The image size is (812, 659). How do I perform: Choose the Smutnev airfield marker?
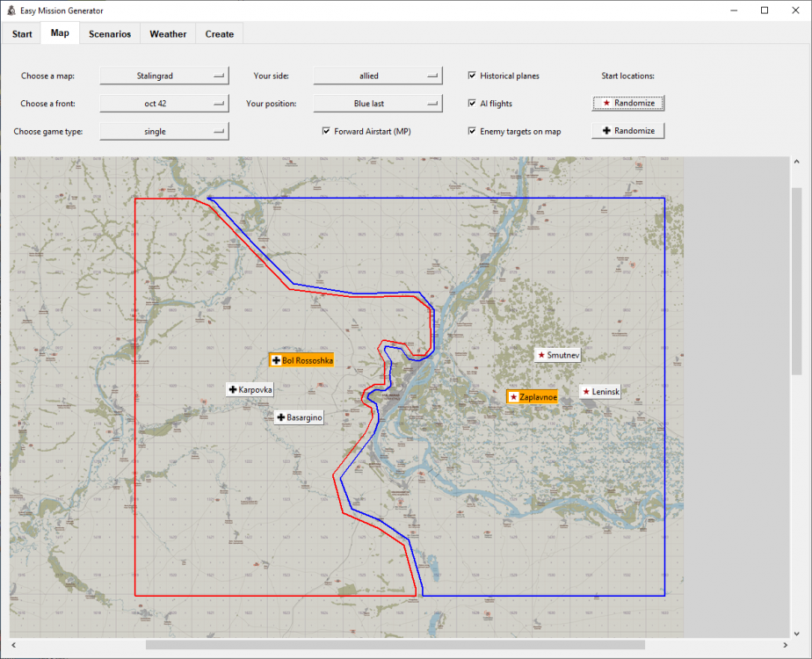[558, 355]
